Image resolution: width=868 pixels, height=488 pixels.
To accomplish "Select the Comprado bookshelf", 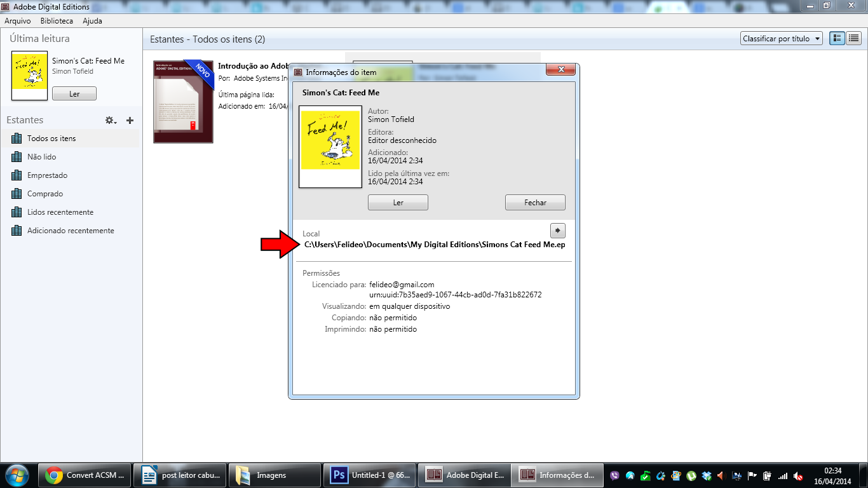I will coord(45,194).
